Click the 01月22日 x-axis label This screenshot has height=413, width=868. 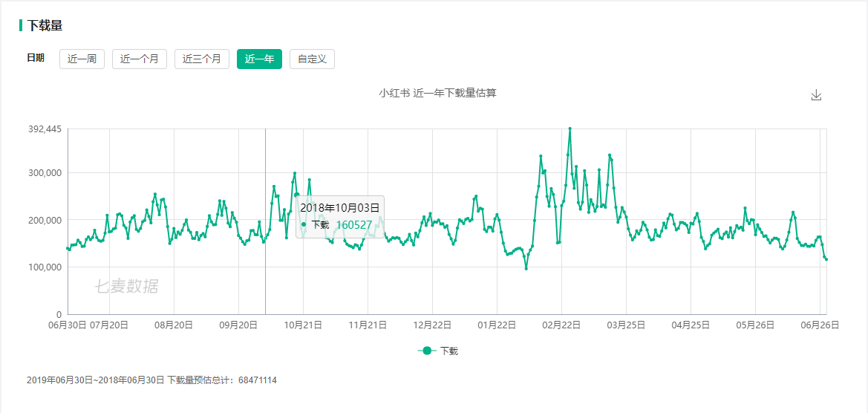497,325
